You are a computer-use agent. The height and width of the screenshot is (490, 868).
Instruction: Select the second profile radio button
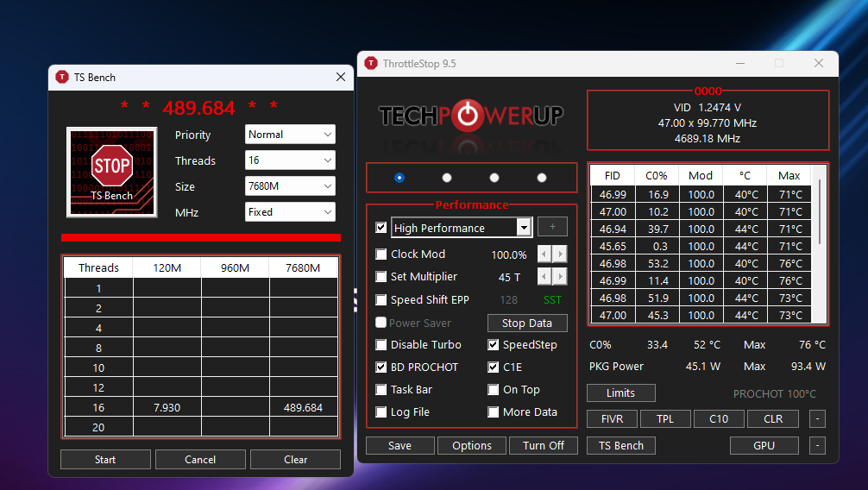click(x=447, y=178)
